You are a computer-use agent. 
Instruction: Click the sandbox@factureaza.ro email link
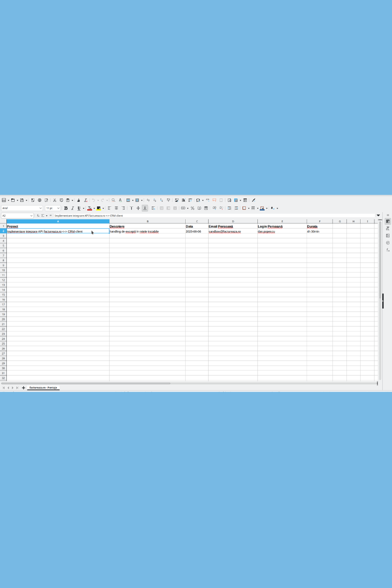click(225, 231)
